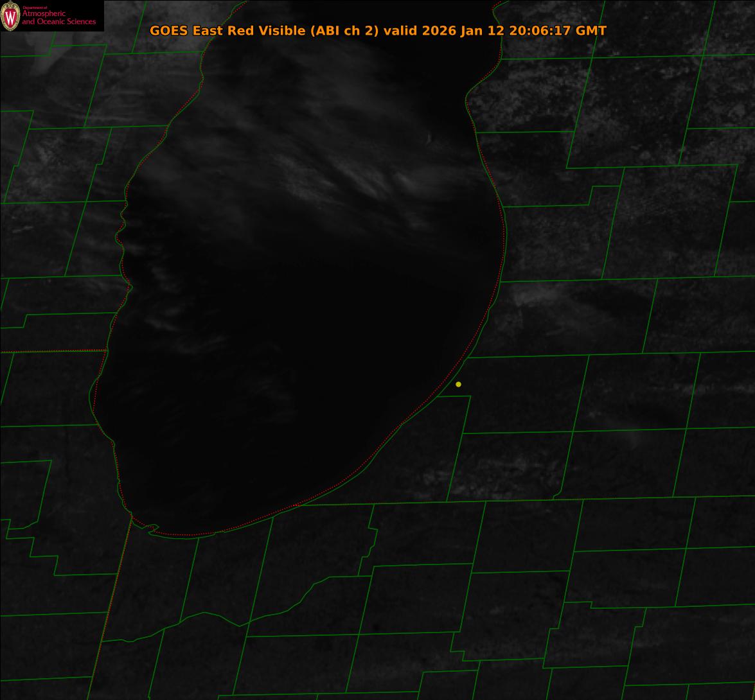Click the yellow dot marker near the eastern shore

(458, 384)
